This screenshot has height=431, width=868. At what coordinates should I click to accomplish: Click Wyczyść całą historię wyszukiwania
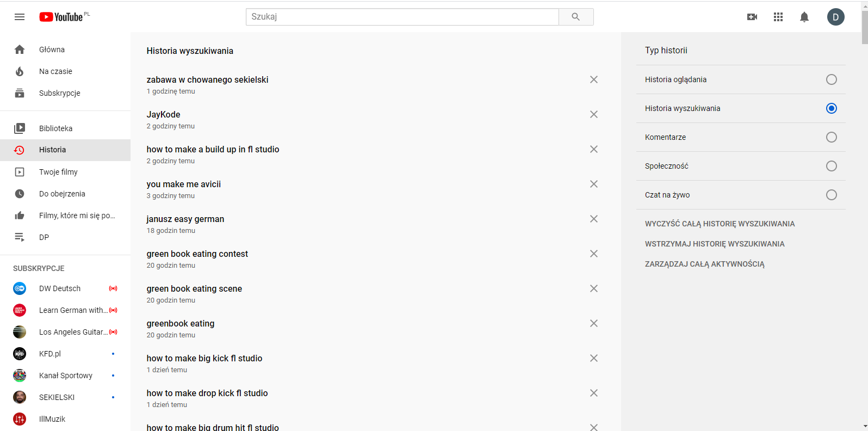720,224
